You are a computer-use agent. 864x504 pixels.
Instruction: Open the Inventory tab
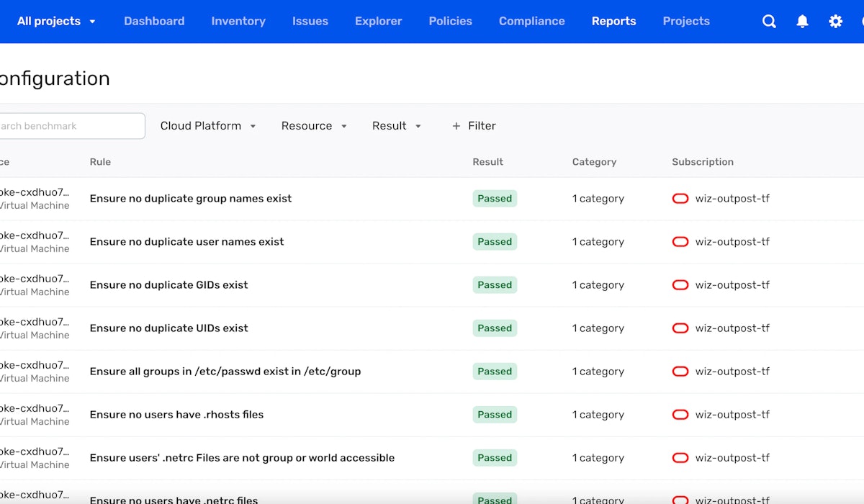(238, 22)
